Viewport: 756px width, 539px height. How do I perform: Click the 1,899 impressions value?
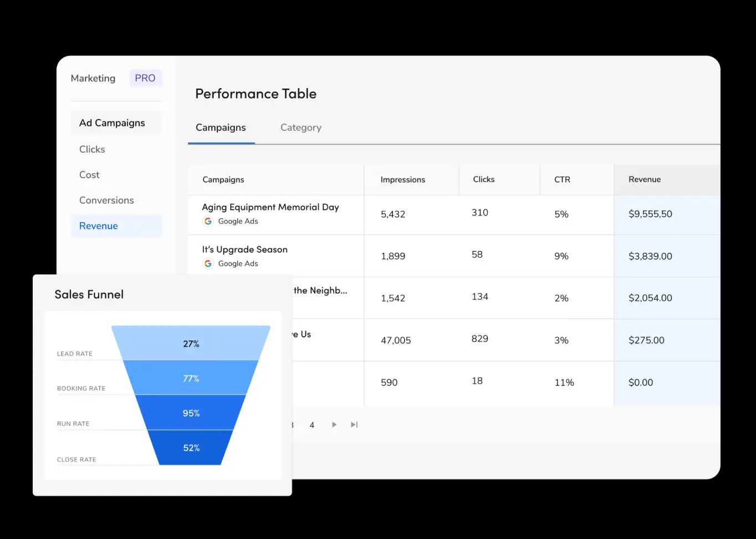pos(393,256)
